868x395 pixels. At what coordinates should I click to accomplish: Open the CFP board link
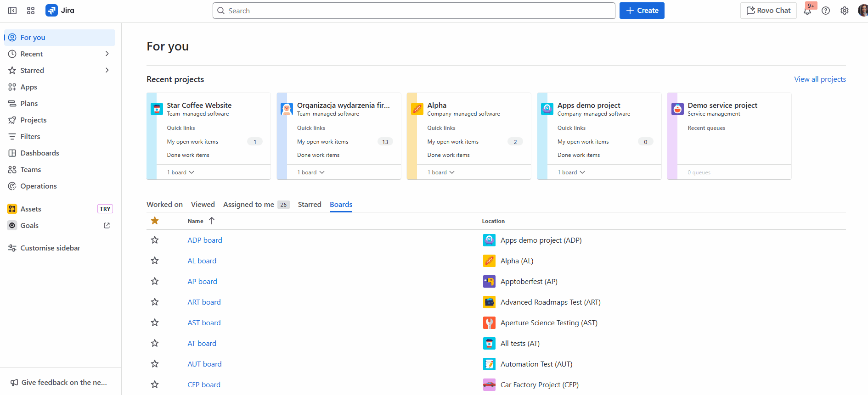[204, 384]
